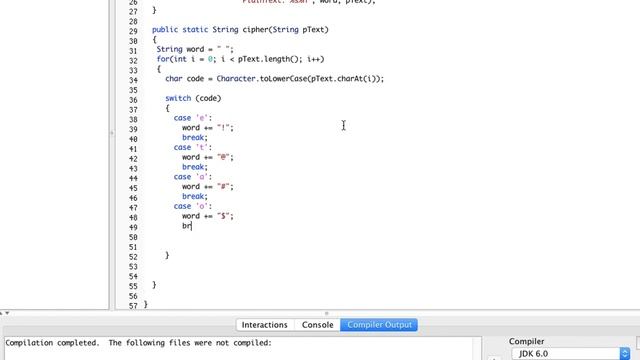Click 'word += "!";' on line 39
The width and height of the screenshot is (640, 360).
coord(208,128)
